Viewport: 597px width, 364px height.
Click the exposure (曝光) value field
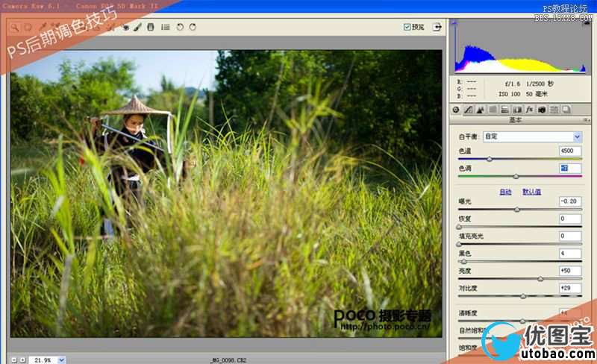569,201
